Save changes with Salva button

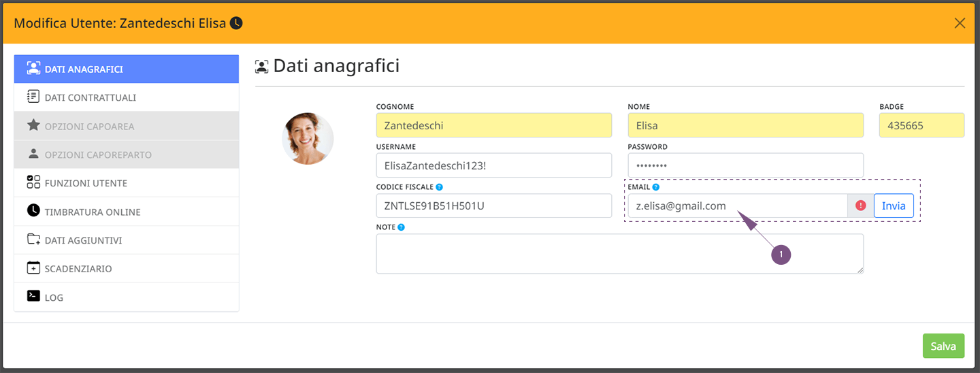pos(943,346)
